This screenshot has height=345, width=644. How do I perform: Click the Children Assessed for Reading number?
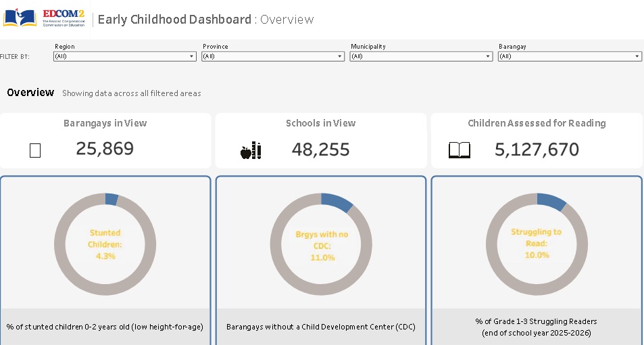[537, 149]
